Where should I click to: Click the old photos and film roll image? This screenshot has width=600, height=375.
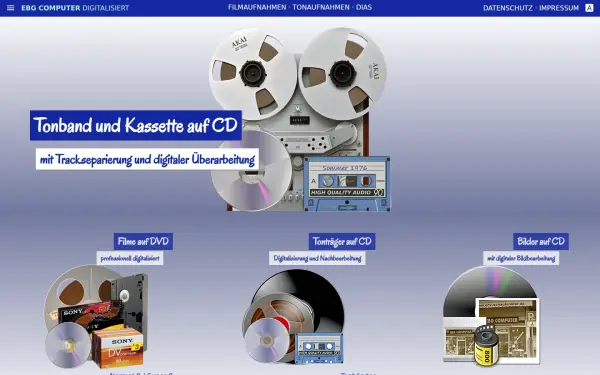492,316
